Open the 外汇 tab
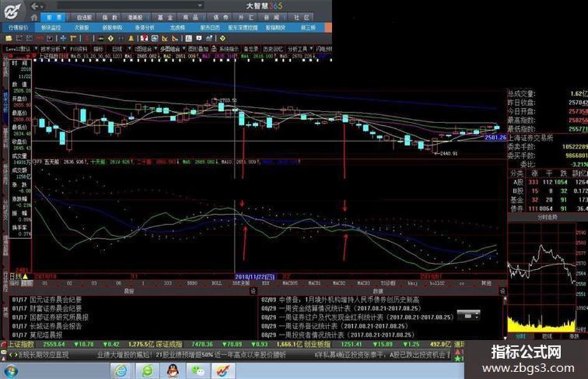This screenshot has height=379, width=588. (x=246, y=17)
